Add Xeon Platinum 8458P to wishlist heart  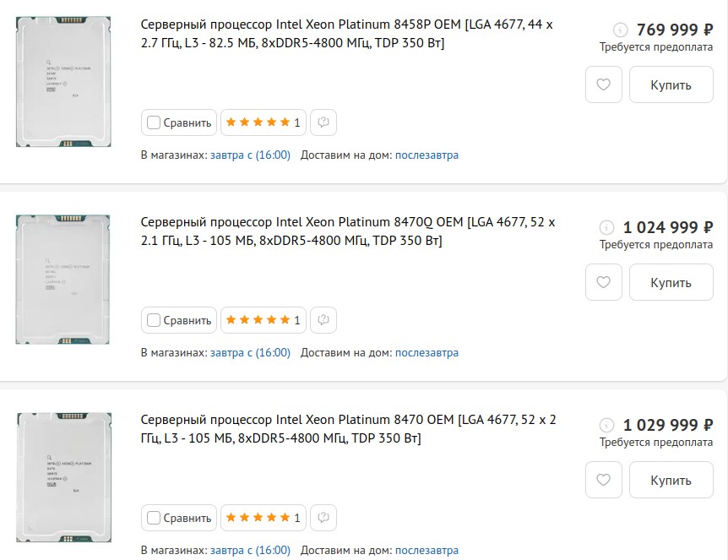tap(603, 84)
